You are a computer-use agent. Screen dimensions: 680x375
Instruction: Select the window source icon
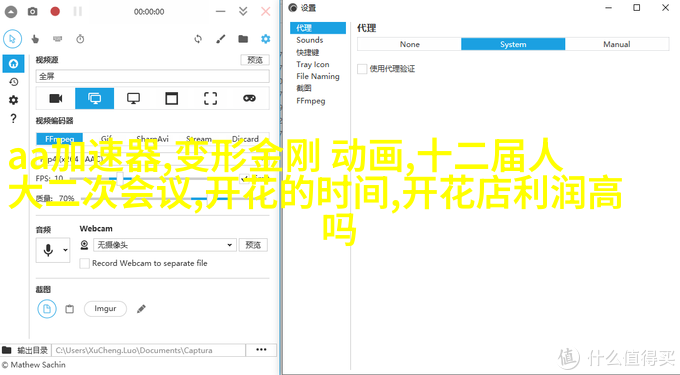click(172, 98)
